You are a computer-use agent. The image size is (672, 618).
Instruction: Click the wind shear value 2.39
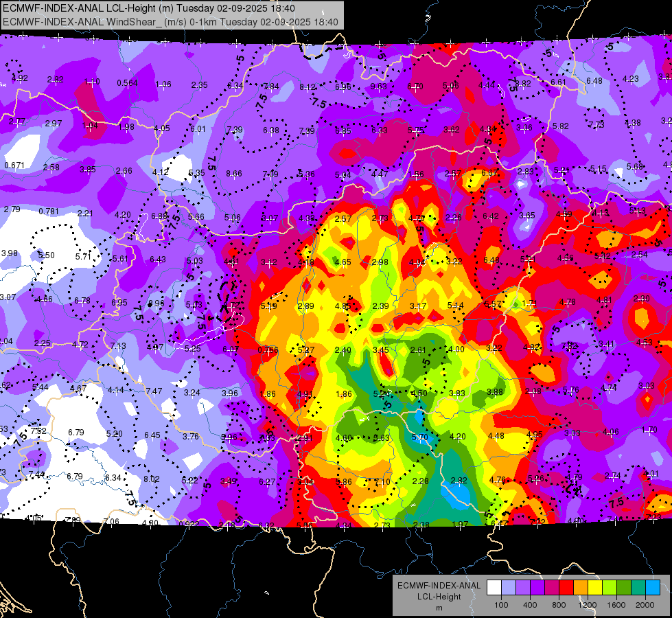(x=380, y=306)
